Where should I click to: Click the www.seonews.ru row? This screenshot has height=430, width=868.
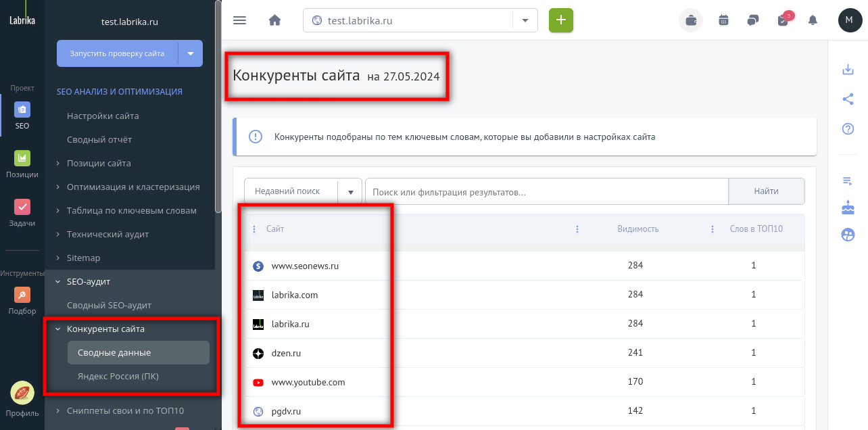524,266
